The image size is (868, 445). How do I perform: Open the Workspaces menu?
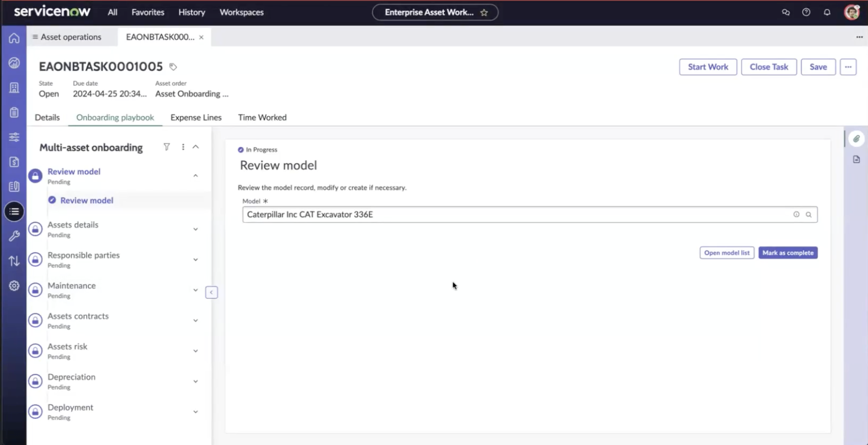[241, 12]
